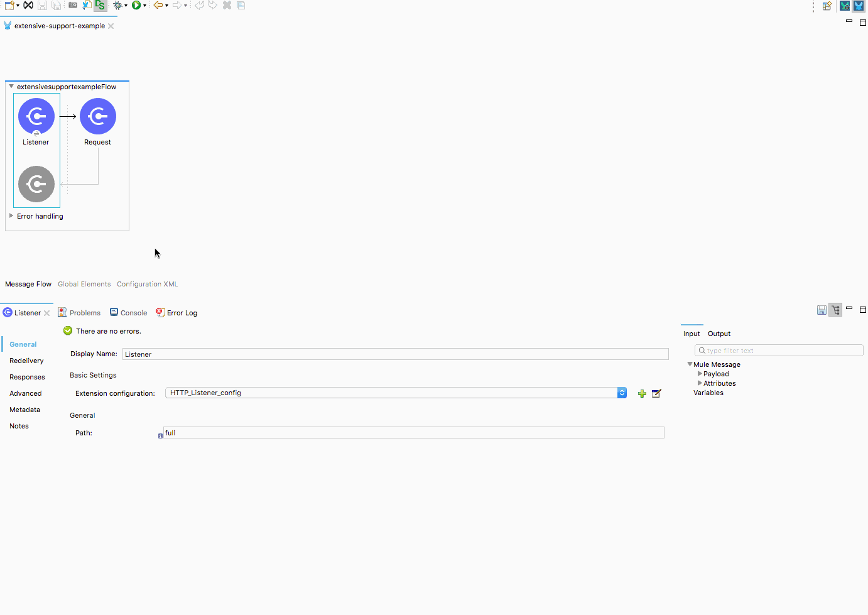The width and height of the screenshot is (868, 615).
Task: Click the back arrow navigation icon
Action: pyautogui.click(x=158, y=5)
